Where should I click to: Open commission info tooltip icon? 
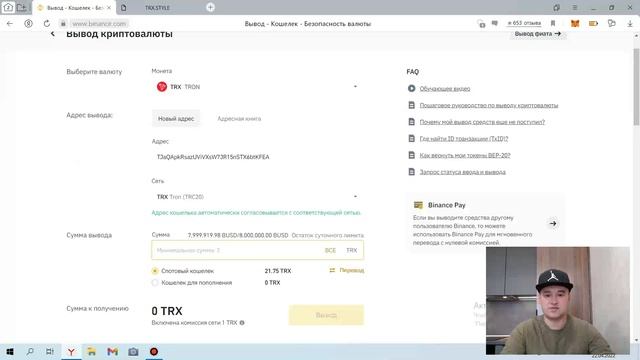coord(242,322)
